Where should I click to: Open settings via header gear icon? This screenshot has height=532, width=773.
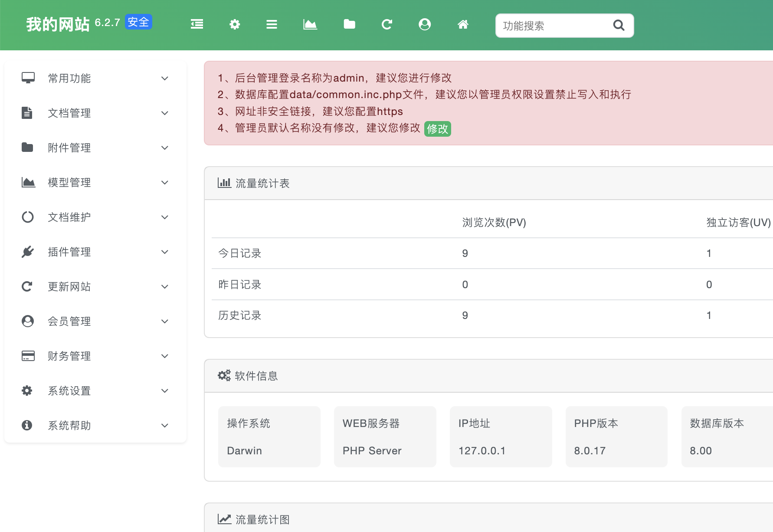tap(235, 24)
